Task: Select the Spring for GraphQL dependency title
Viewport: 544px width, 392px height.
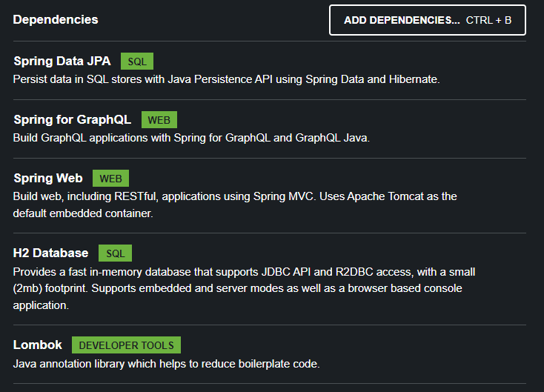Action: coord(72,120)
